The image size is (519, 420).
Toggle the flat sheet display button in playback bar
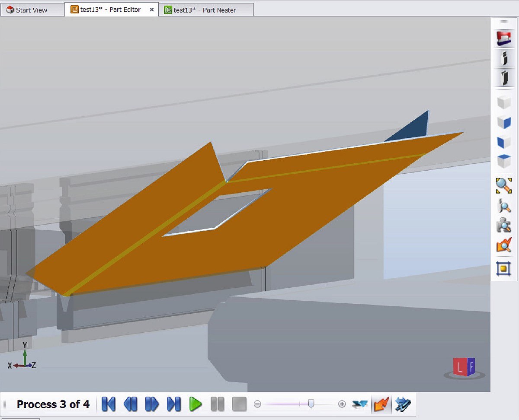click(x=359, y=404)
